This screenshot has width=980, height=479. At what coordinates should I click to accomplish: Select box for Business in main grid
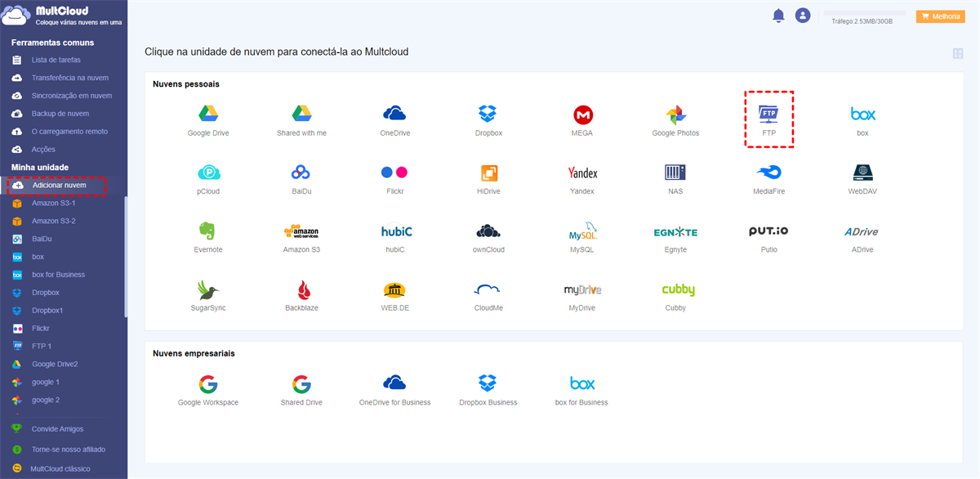point(582,390)
